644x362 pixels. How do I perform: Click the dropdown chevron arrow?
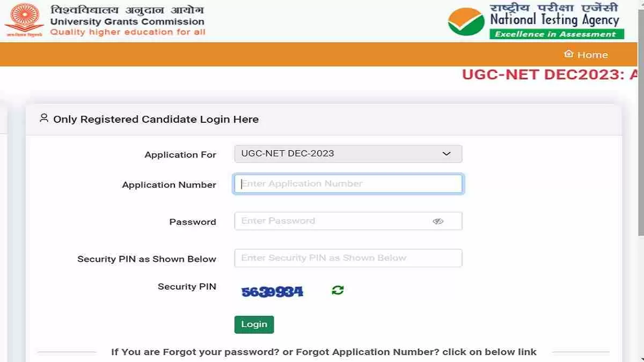click(x=446, y=154)
